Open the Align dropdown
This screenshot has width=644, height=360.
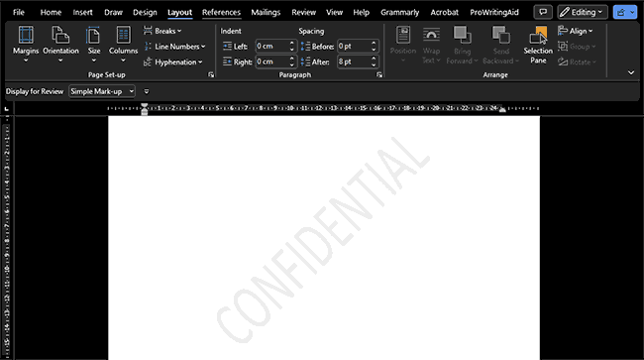click(576, 31)
